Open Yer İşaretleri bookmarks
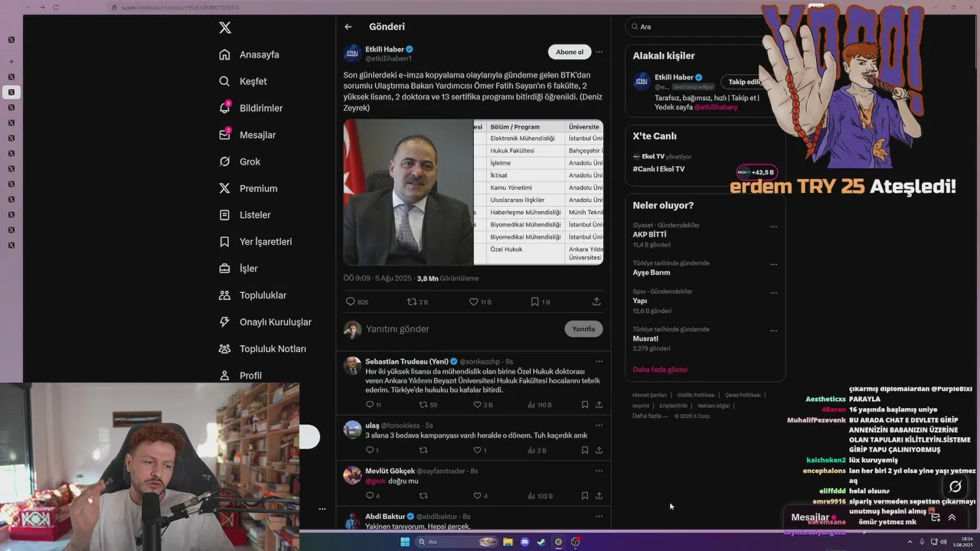 255,242
